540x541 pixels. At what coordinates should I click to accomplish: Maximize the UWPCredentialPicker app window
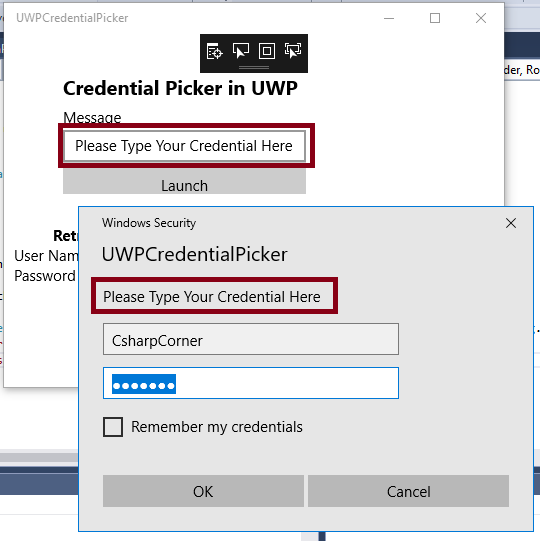pyautogui.click(x=435, y=18)
